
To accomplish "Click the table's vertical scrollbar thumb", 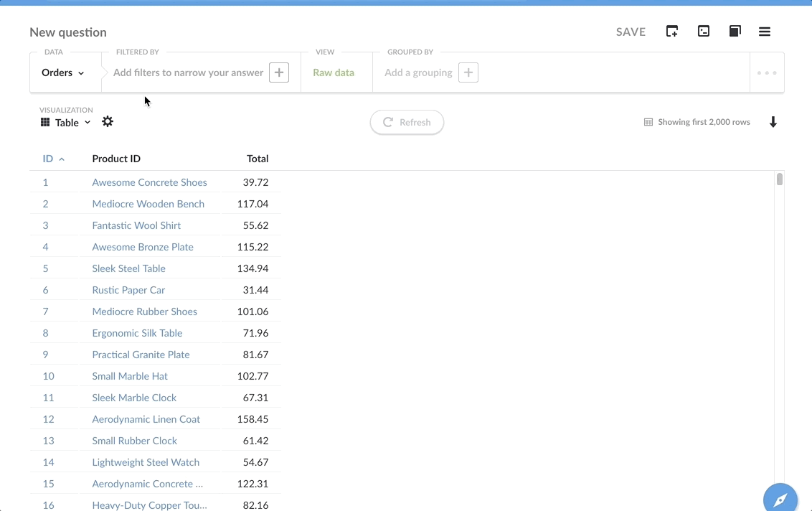I will coord(780,179).
